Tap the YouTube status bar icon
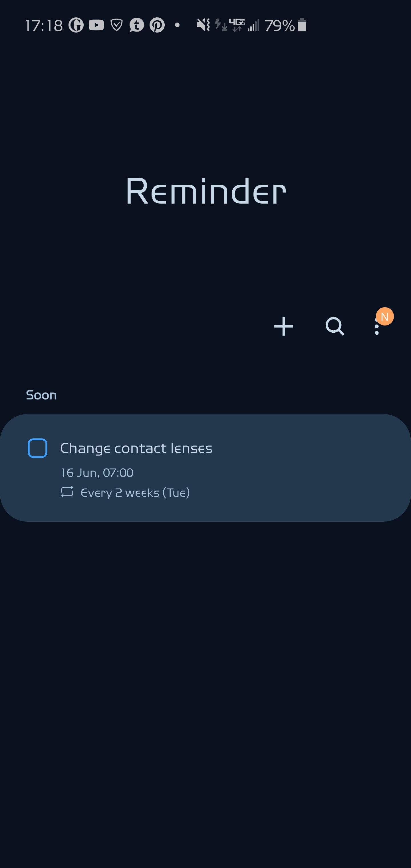411x868 pixels. [96, 25]
